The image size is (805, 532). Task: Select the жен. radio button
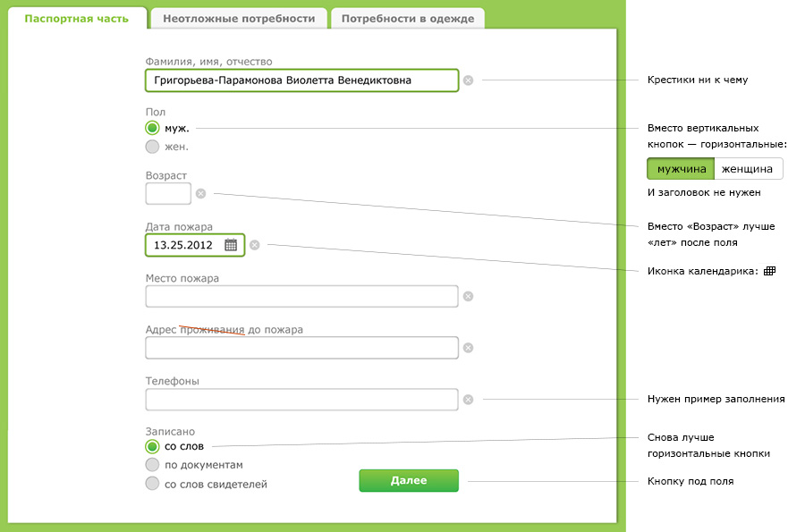(152, 147)
